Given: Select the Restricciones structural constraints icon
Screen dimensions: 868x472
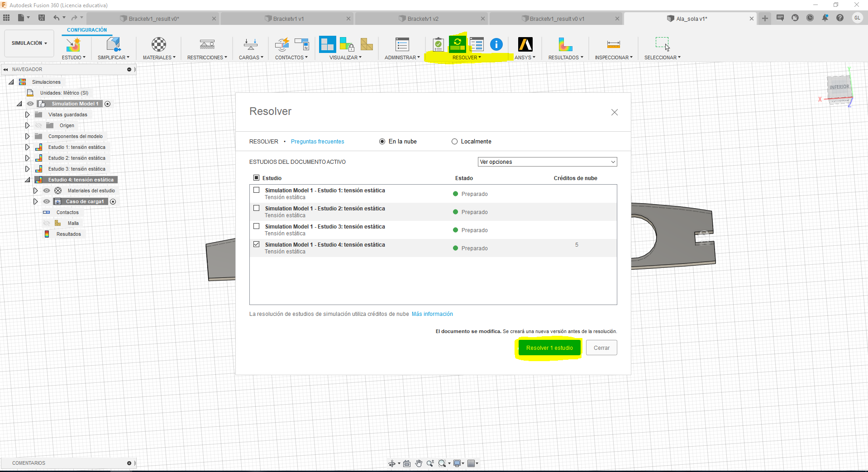Looking at the screenshot, I should [207, 44].
